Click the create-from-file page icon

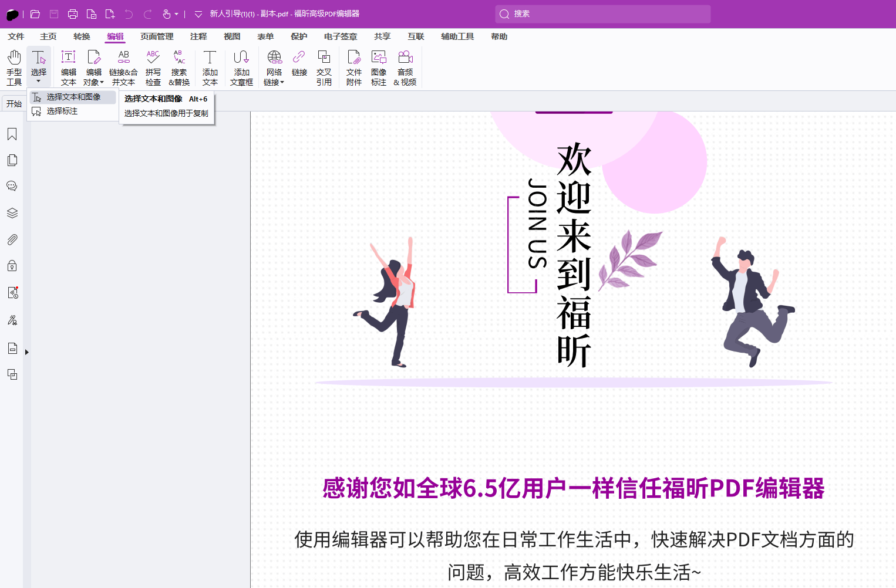coord(91,14)
